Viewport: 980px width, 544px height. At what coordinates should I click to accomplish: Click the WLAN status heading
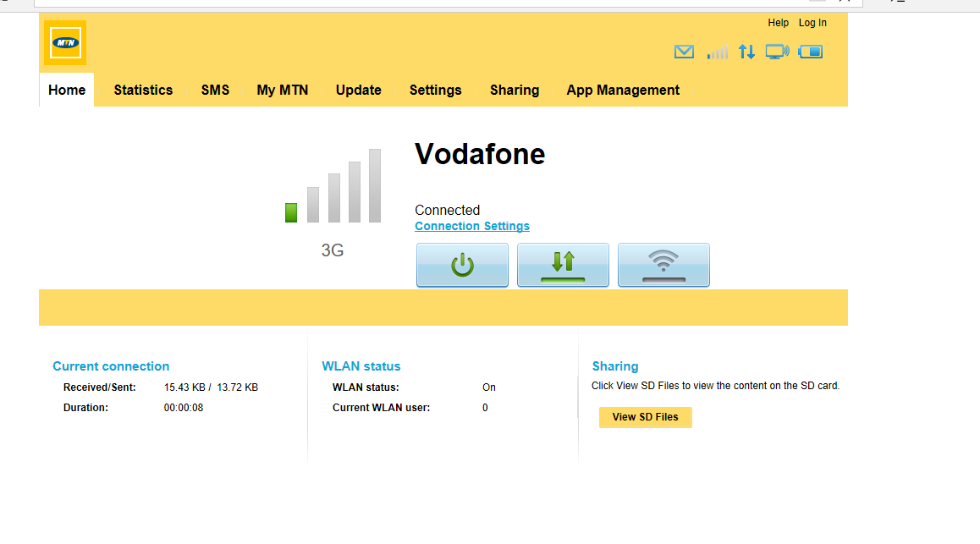361,366
